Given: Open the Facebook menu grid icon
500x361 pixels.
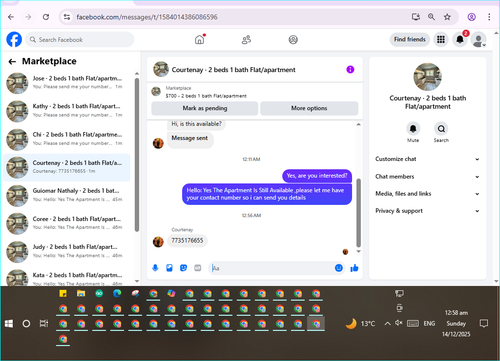Looking at the screenshot, I should (441, 40).
